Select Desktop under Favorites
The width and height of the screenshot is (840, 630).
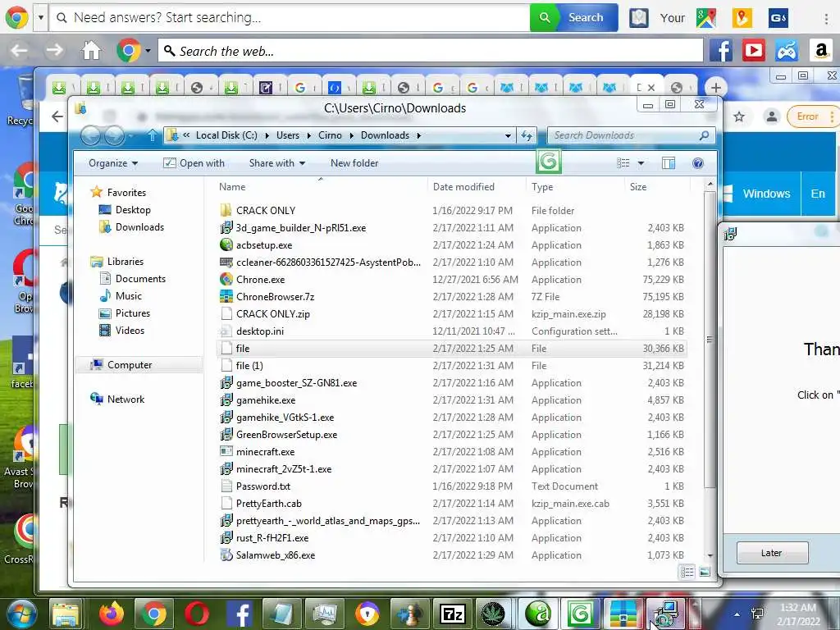point(133,209)
